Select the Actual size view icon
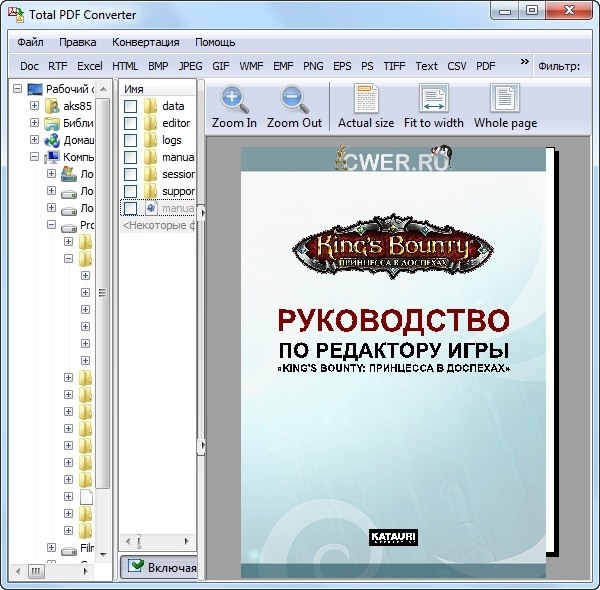The width and height of the screenshot is (600, 590). (366, 99)
